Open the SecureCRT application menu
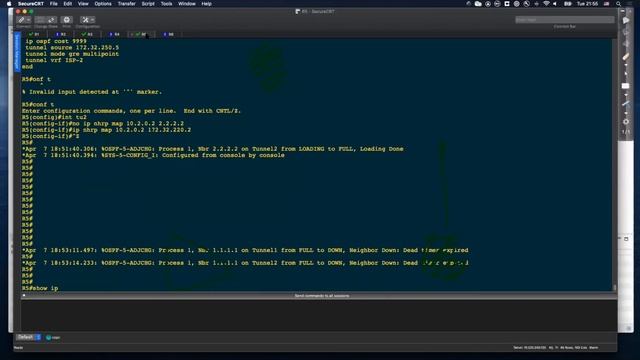640x360 pixels. [31, 4]
